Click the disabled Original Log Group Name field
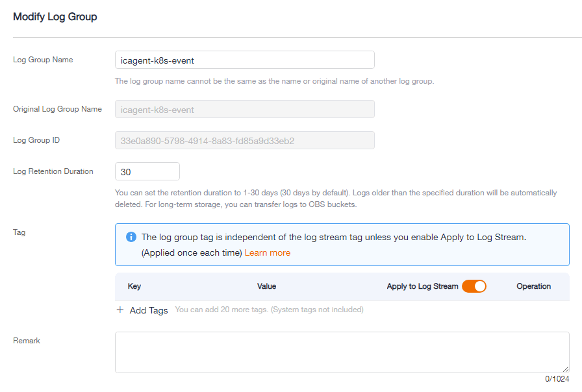This screenshot has width=582, height=392. coord(245,110)
